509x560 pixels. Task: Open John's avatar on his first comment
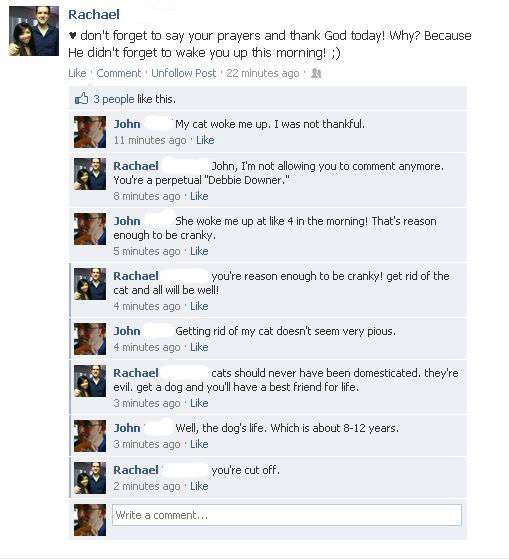90,132
